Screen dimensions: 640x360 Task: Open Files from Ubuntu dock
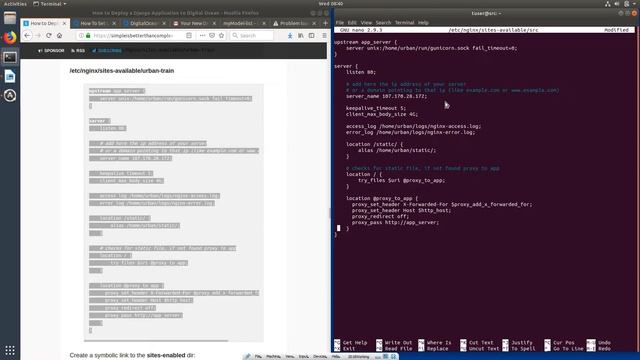point(10,18)
